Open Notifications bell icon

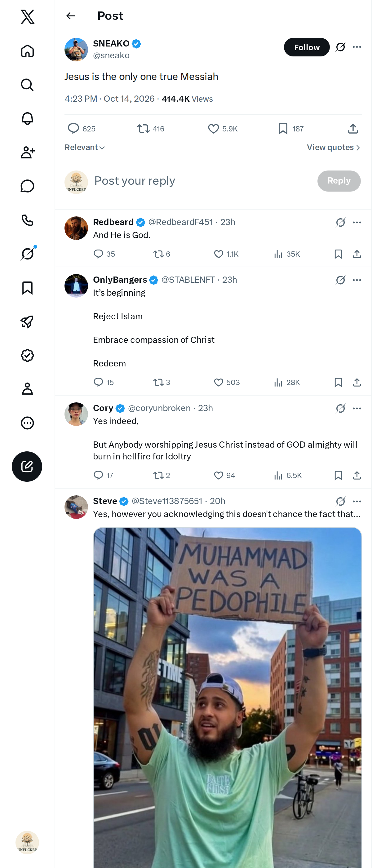[x=27, y=119]
